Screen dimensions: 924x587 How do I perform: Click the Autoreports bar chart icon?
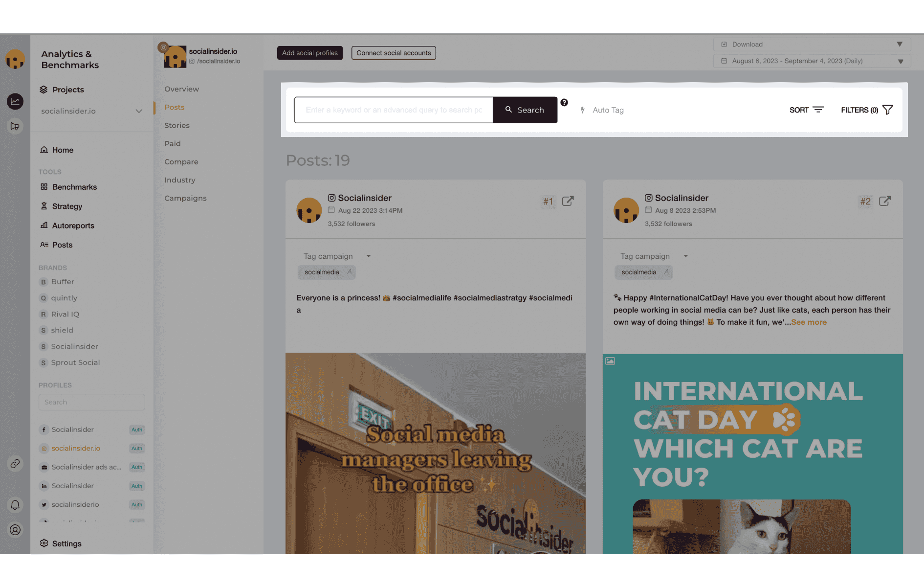[x=44, y=225]
